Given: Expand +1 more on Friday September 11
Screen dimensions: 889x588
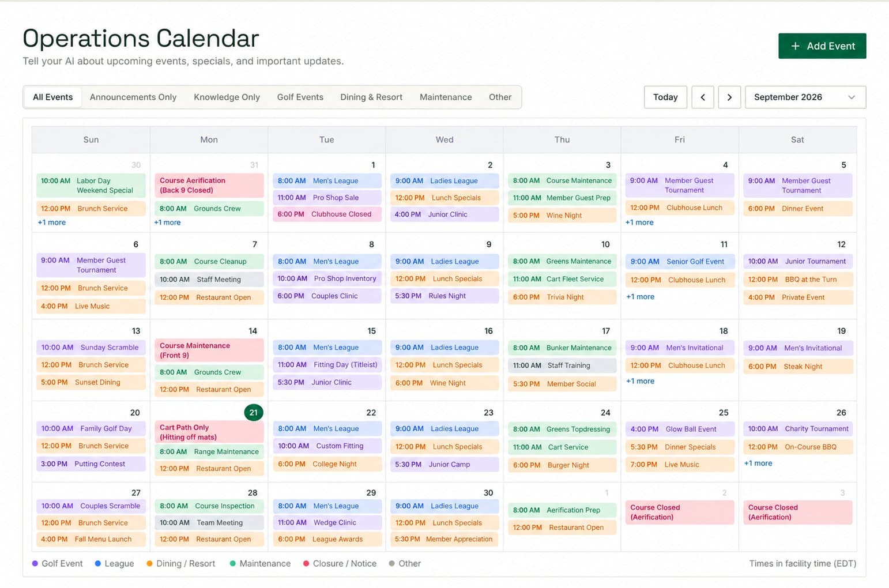Looking at the screenshot, I should click(640, 297).
